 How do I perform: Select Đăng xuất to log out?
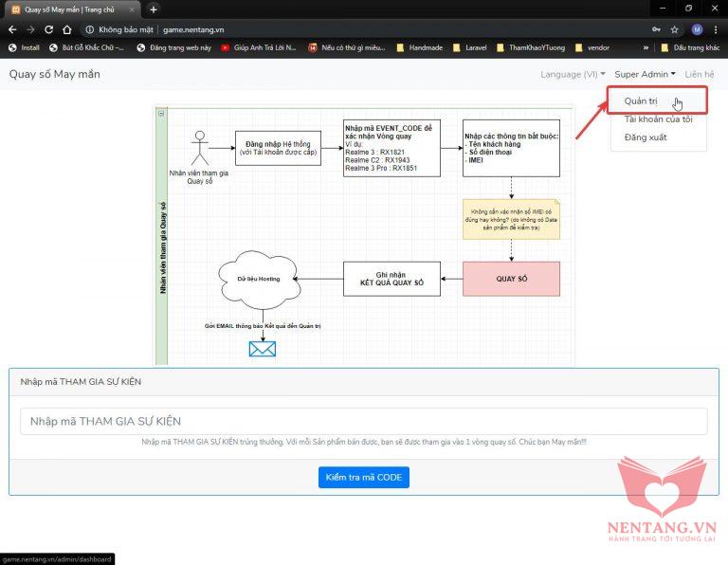coord(646,137)
